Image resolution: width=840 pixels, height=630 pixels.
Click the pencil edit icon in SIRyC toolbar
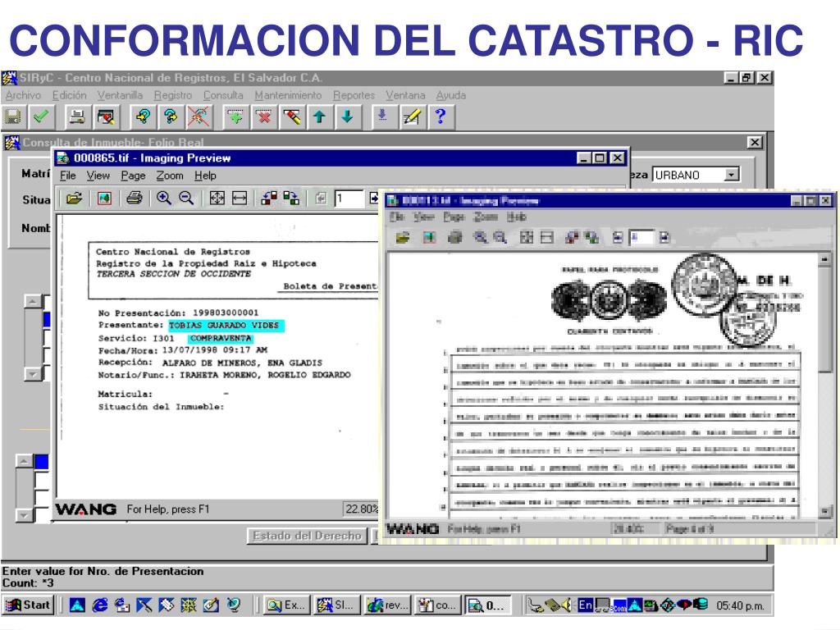click(x=412, y=116)
